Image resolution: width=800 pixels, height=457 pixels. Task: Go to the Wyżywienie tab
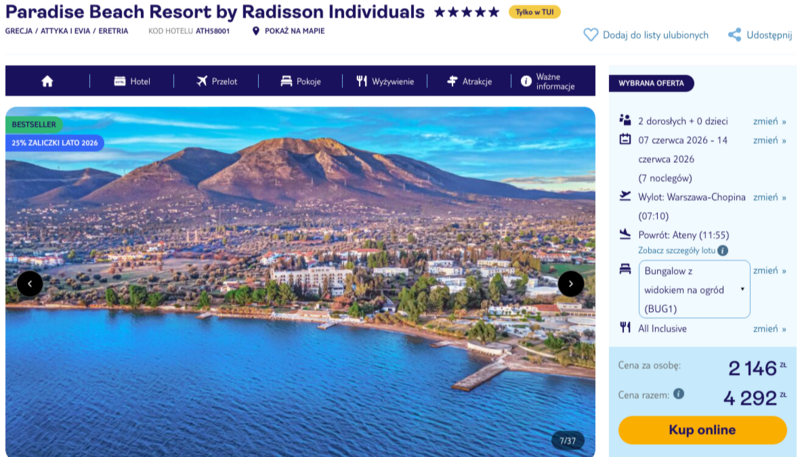(x=385, y=81)
